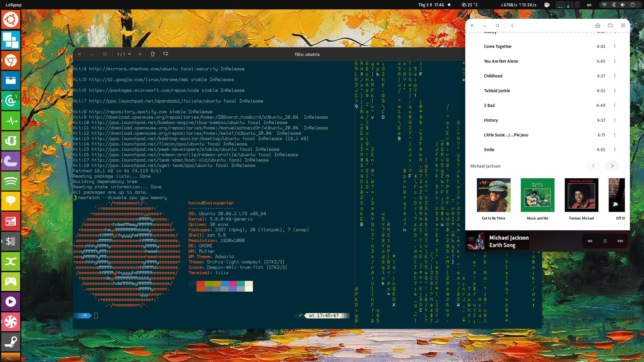Viewport: 644px width, 362px height.
Task: Open the Tilix 1/1 session switcher dropdown
Action: point(124,54)
